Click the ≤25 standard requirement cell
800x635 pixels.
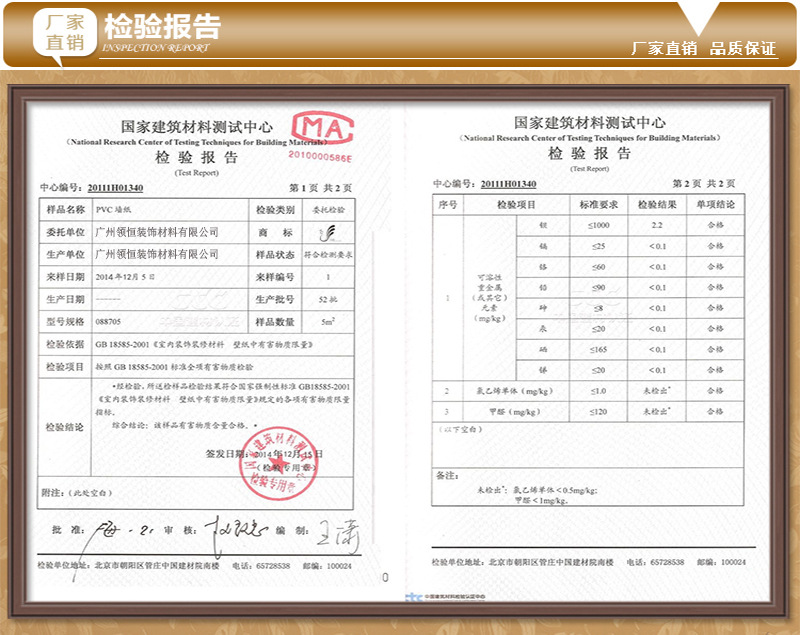coord(598,246)
